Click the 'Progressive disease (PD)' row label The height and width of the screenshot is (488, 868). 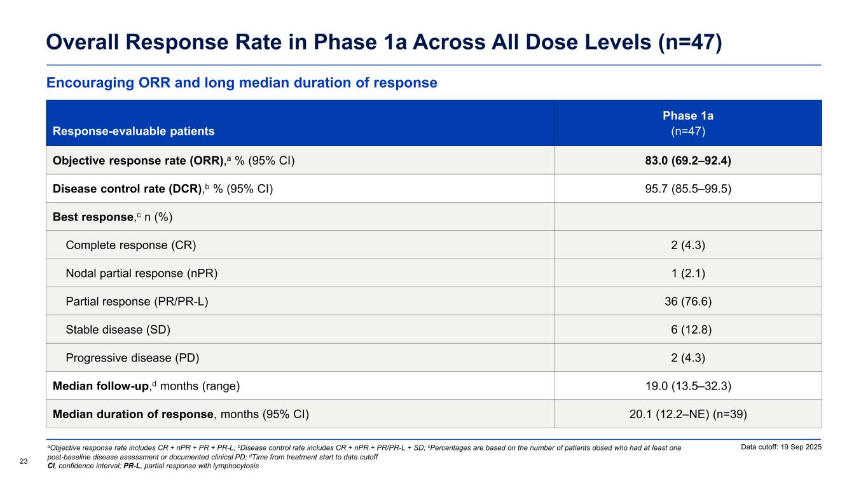(132, 358)
